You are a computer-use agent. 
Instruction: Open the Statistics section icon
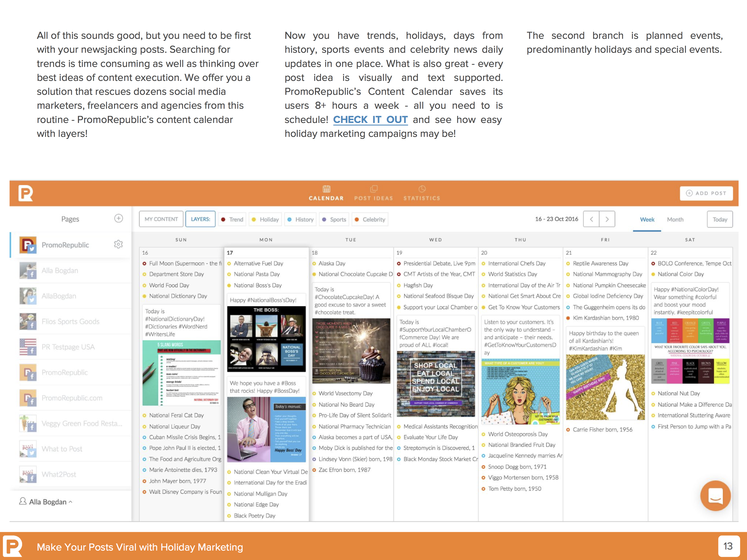click(x=422, y=189)
